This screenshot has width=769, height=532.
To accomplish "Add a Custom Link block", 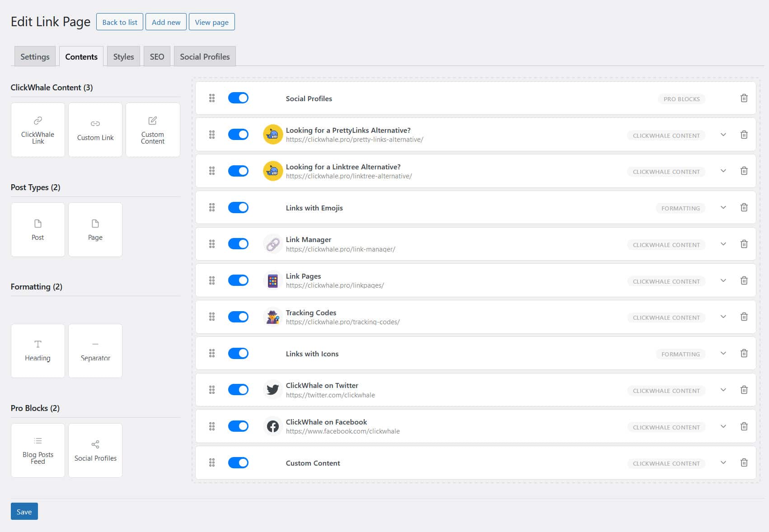I will coord(95,130).
